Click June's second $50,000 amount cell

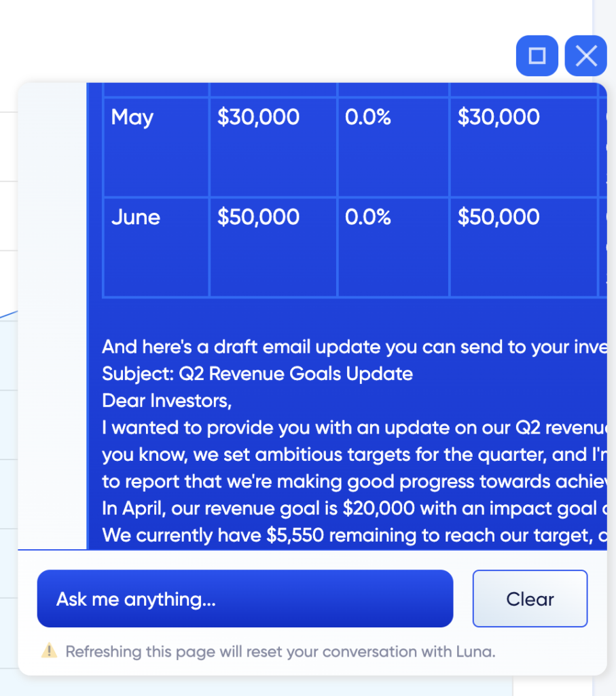(524, 247)
